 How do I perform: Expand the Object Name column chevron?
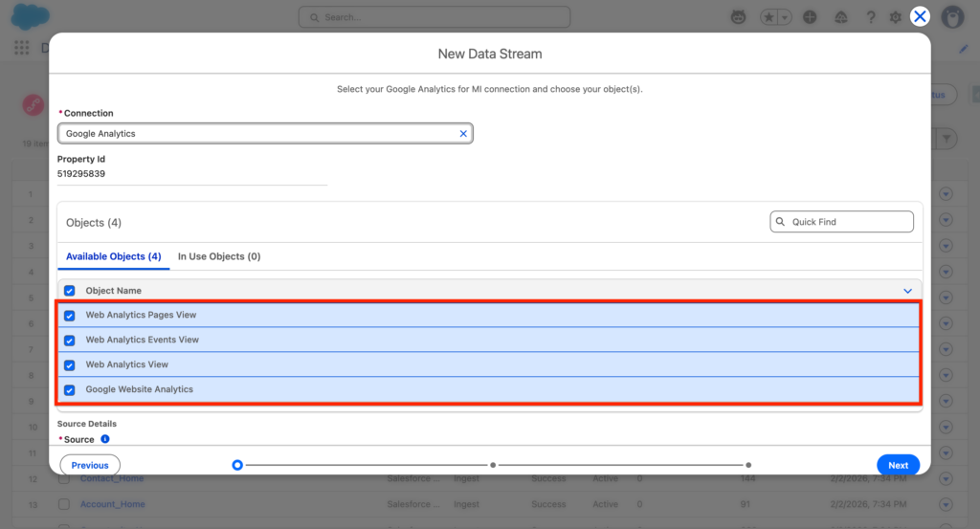coord(907,291)
